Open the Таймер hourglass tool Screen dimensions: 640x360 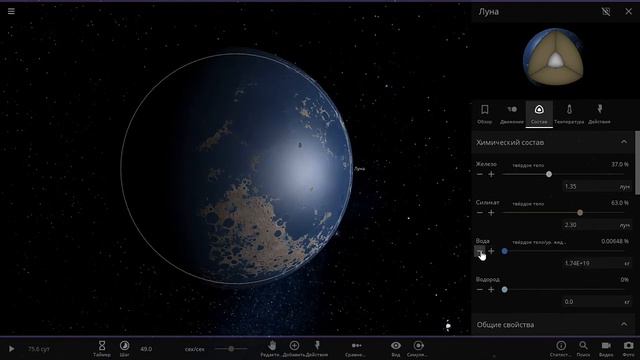pos(102,349)
